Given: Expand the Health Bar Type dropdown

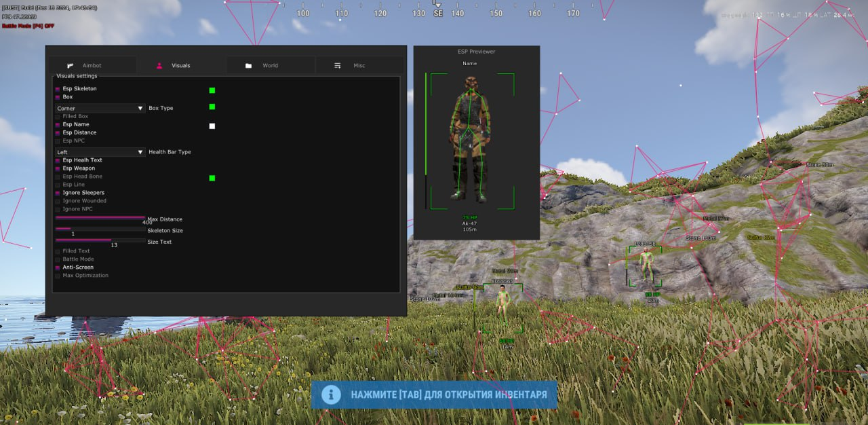Looking at the screenshot, I should click(100, 152).
